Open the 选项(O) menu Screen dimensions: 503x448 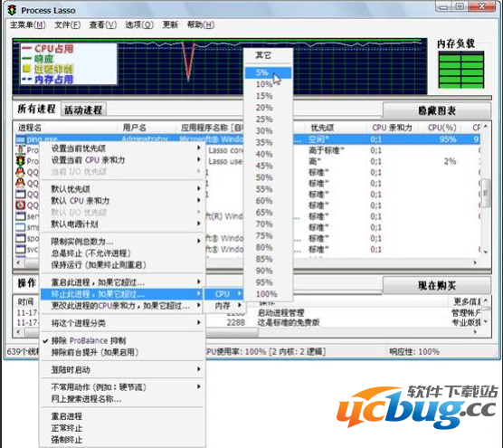139,24
